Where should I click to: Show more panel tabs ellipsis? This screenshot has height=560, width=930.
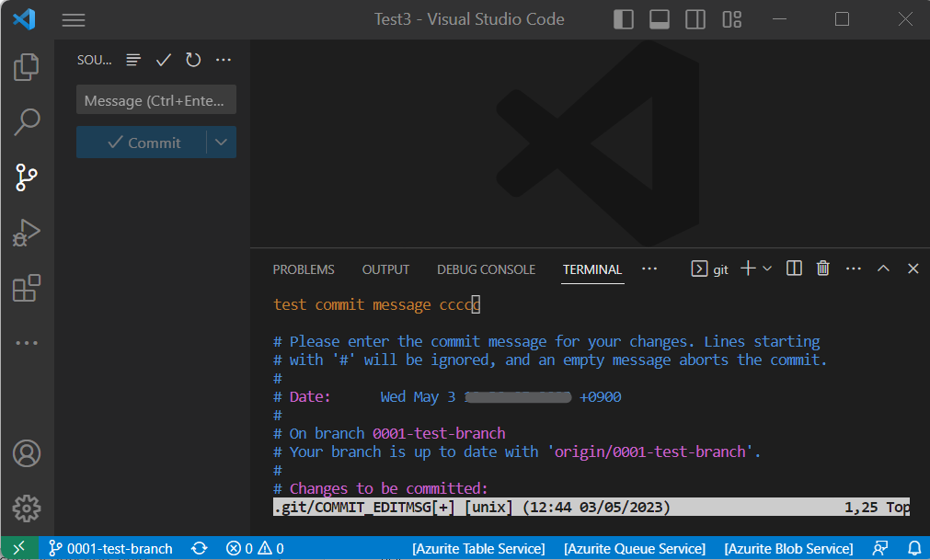click(649, 269)
